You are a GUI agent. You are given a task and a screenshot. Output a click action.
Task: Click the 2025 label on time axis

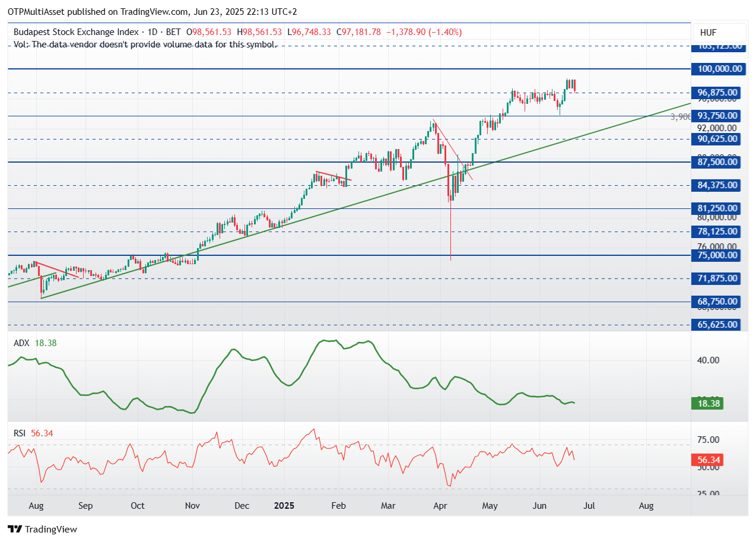283,506
